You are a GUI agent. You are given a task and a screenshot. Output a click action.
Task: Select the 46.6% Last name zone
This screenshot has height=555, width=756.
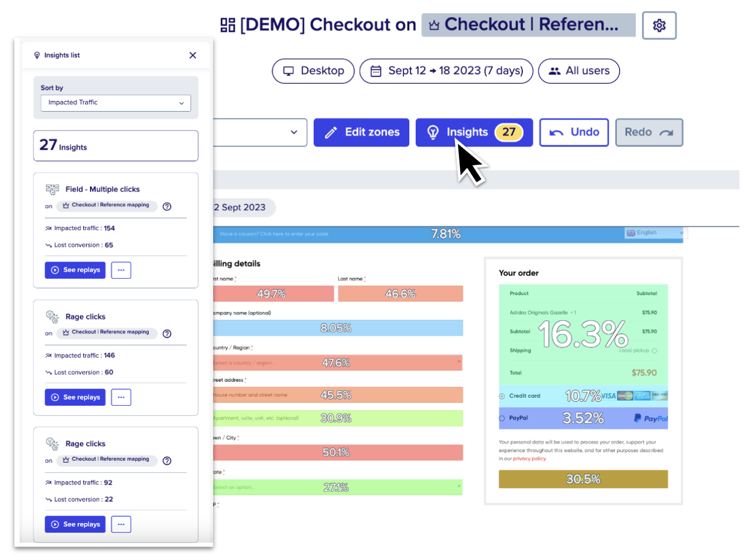click(400, 294)
